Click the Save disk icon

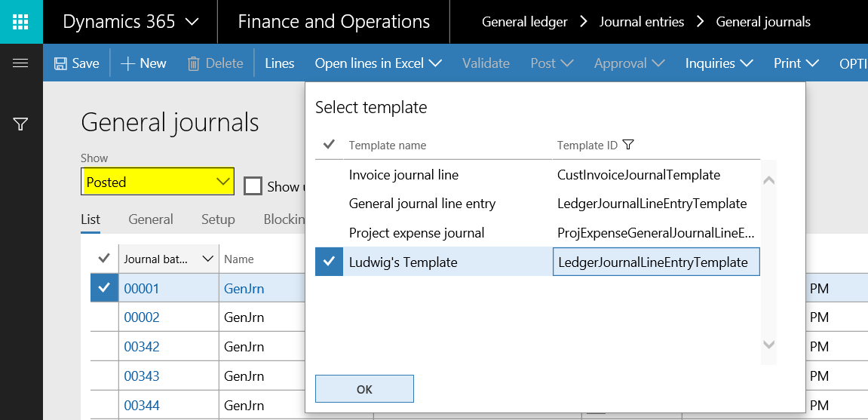click(61, 63)
